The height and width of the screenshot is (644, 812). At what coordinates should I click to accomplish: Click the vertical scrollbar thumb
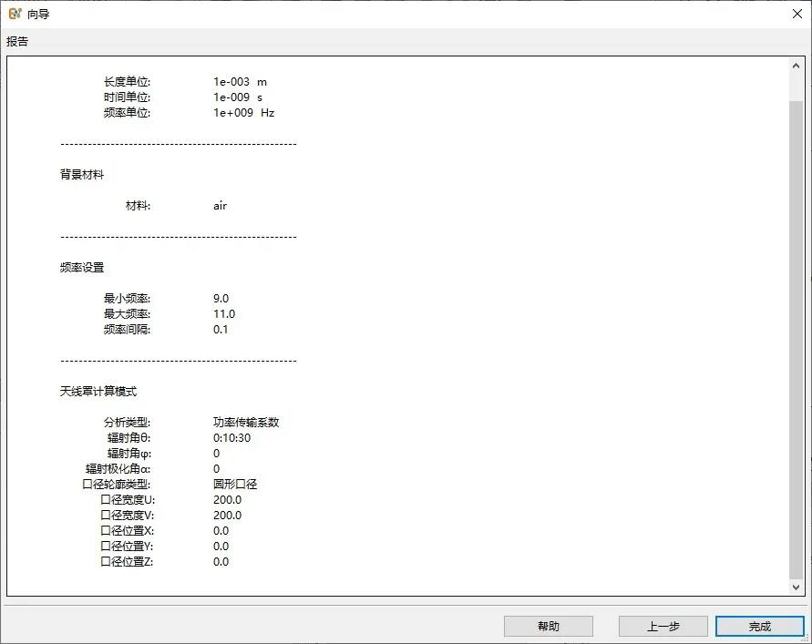coord(797,337)
